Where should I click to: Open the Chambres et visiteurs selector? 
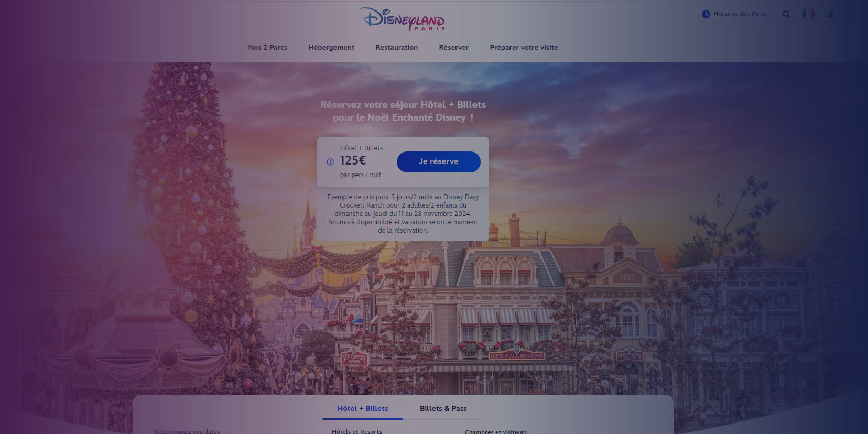point(496,431)
